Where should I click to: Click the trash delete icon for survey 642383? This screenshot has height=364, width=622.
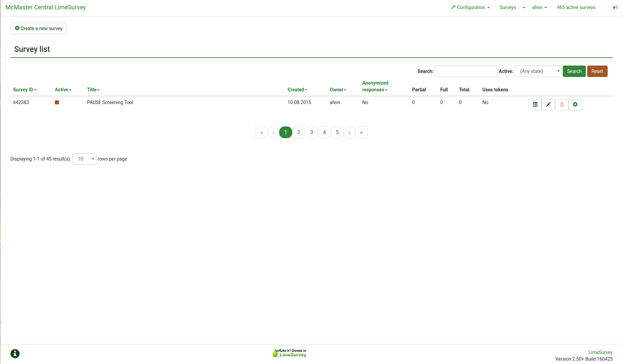pos(562,105)
